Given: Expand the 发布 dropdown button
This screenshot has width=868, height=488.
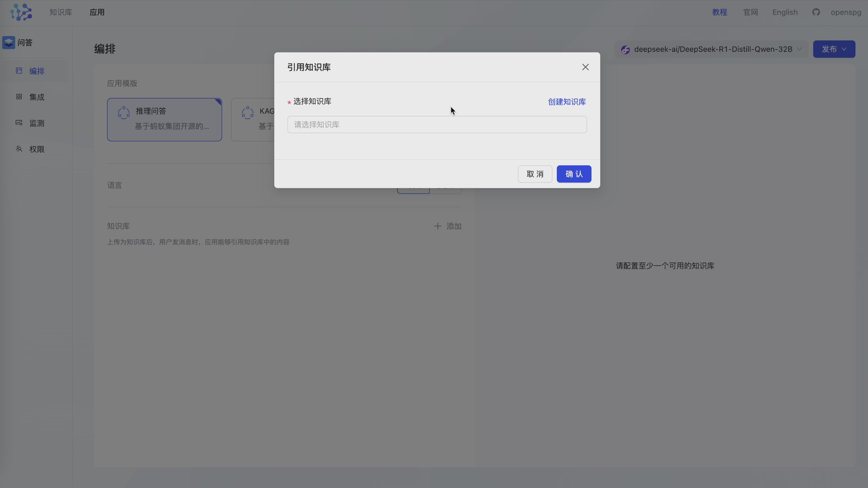Looking at the screenshot, I should 834,49.
